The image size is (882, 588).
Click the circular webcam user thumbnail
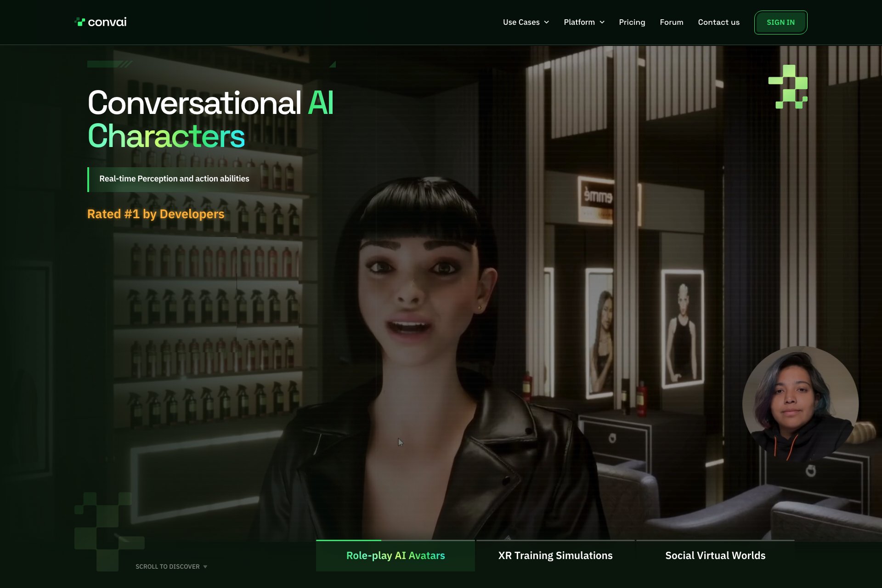[800, 404]
